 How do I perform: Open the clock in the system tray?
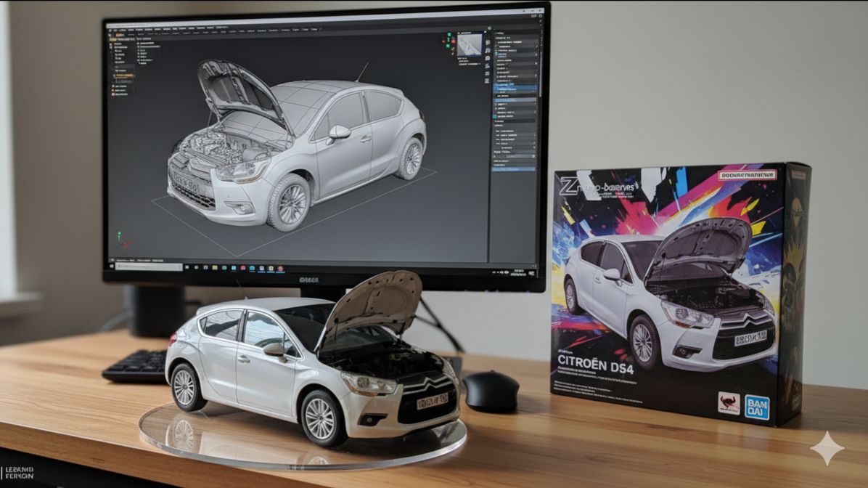518,272
